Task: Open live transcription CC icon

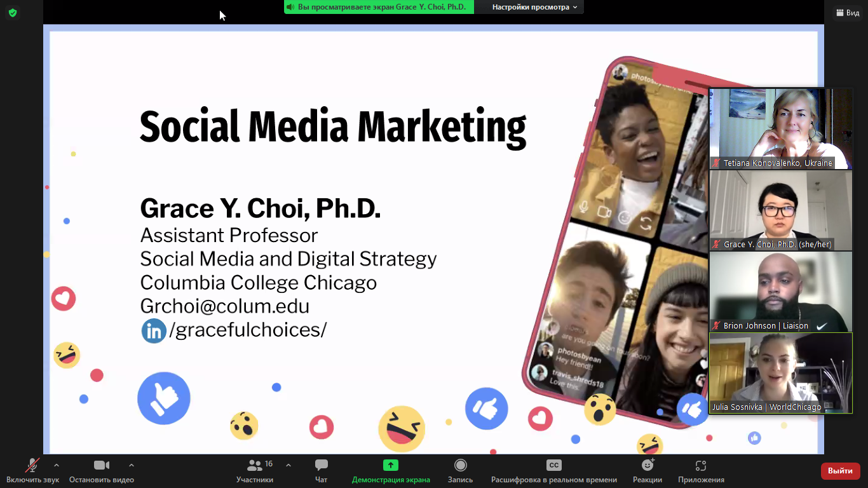Action: coord(553,466)
